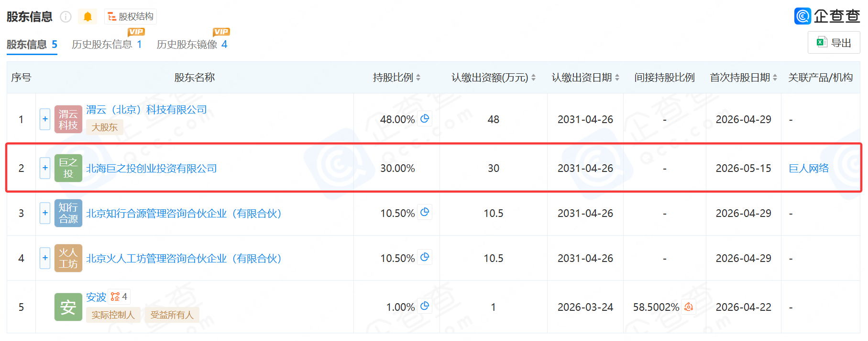
Task: Switch to 历史股东信息 tab
Action: tap(107, 45)
